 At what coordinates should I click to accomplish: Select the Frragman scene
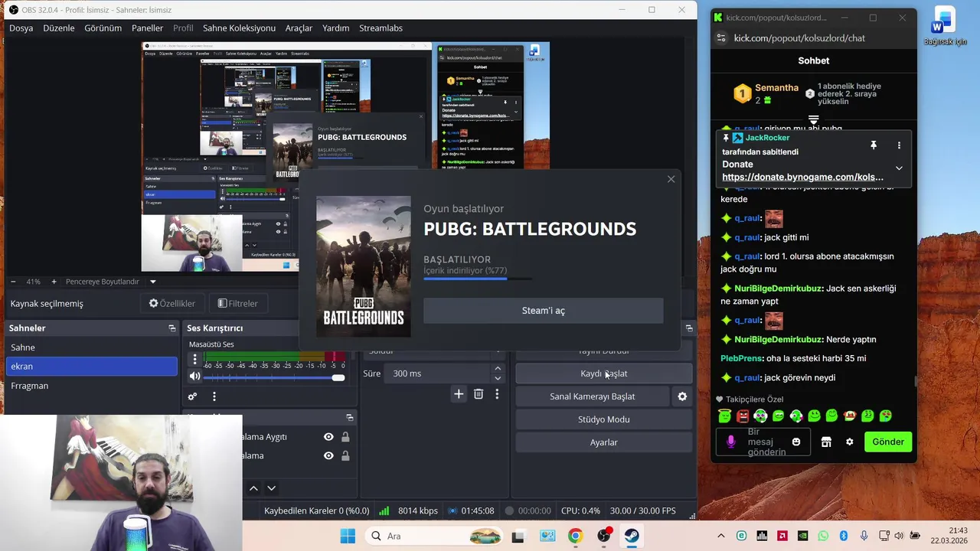tap(91, 386)
